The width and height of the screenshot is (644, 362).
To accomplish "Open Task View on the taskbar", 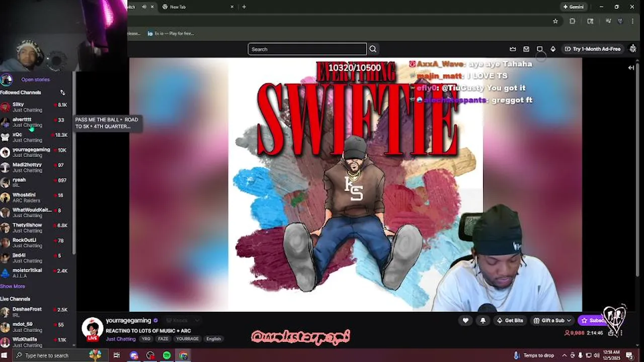I will 117,355.
